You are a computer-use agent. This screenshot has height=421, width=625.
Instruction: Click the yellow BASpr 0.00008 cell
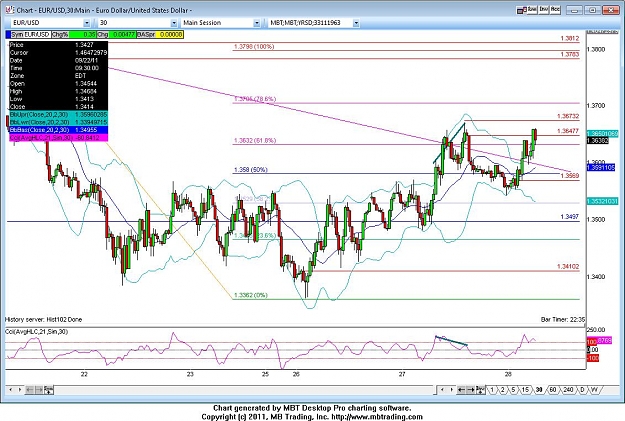click(x=170, y=35)
